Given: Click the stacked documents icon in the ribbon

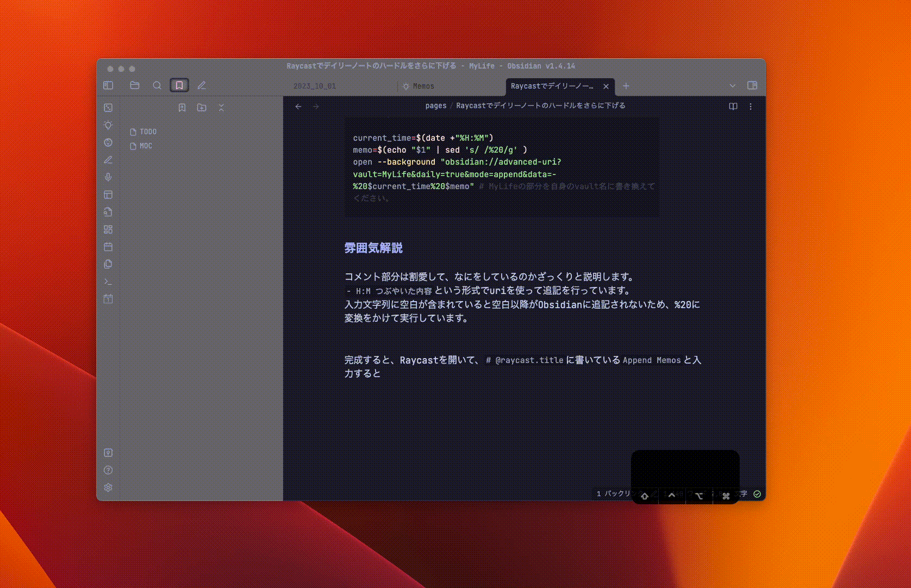Looking at the screenshot, I should (108, 264).
